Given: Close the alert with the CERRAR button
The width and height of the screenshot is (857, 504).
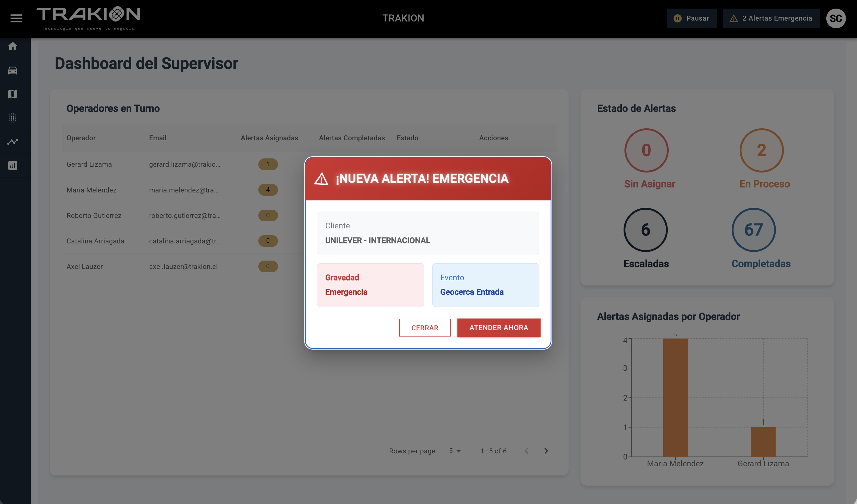Looking at the screenshot, I should coord(425,327).
